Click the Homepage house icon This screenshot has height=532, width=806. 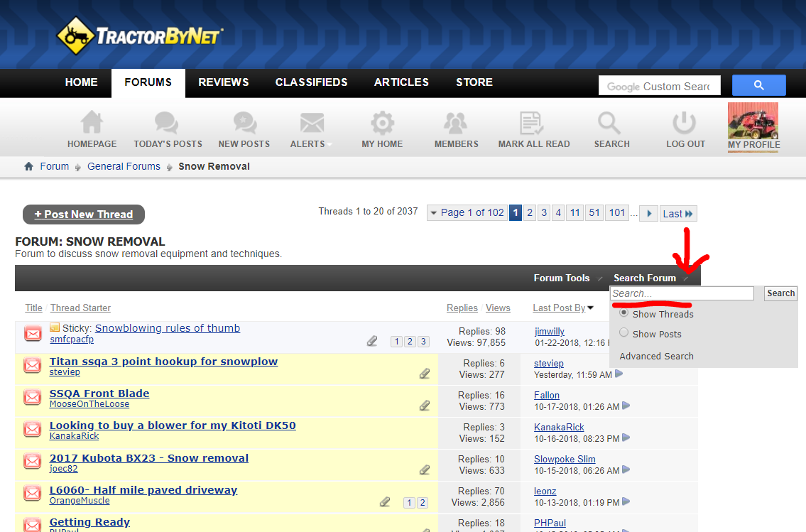point(92,123)
